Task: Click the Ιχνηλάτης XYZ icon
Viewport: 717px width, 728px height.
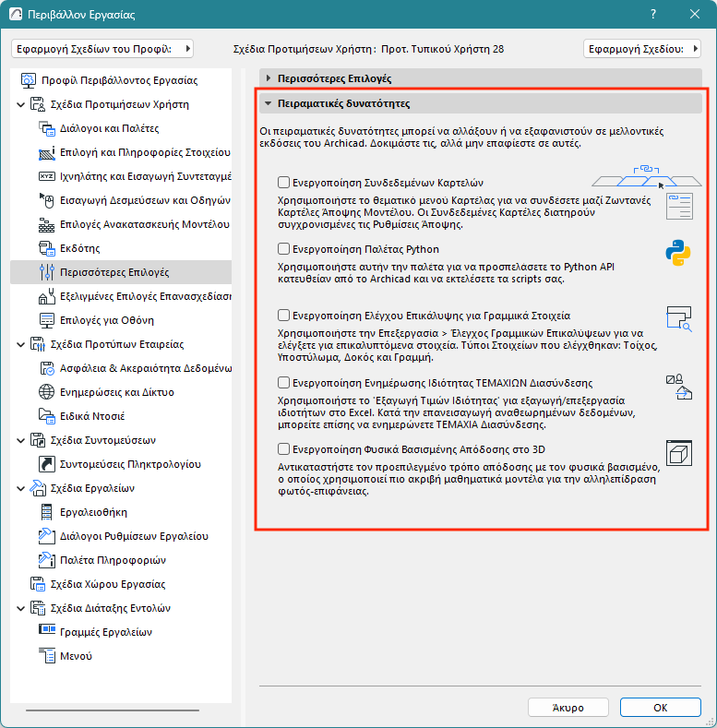Action: tap(46, 176)
